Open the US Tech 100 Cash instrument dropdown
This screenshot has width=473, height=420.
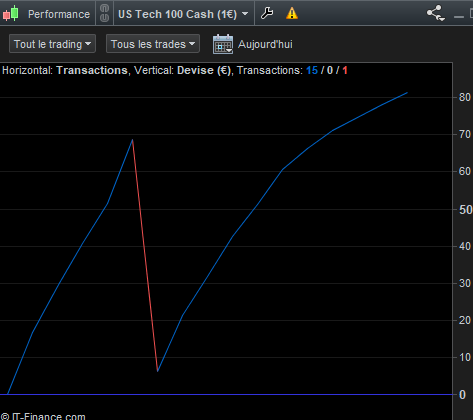[x=183, y=14]
